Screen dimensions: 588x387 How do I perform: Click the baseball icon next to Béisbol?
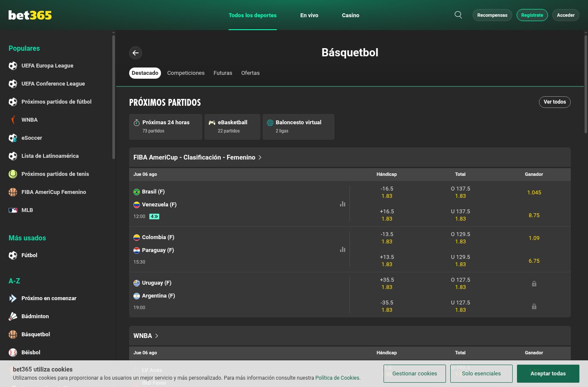pos(13,353)
